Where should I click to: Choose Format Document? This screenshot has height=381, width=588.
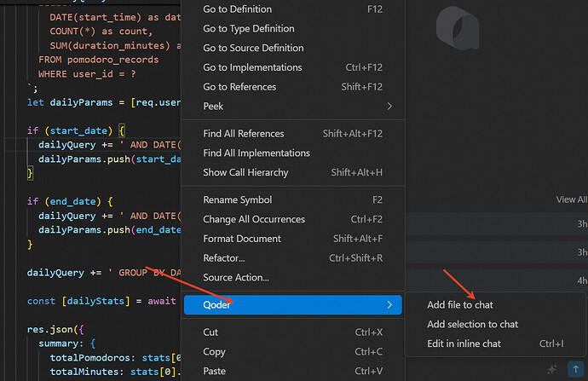click(293, 239)
